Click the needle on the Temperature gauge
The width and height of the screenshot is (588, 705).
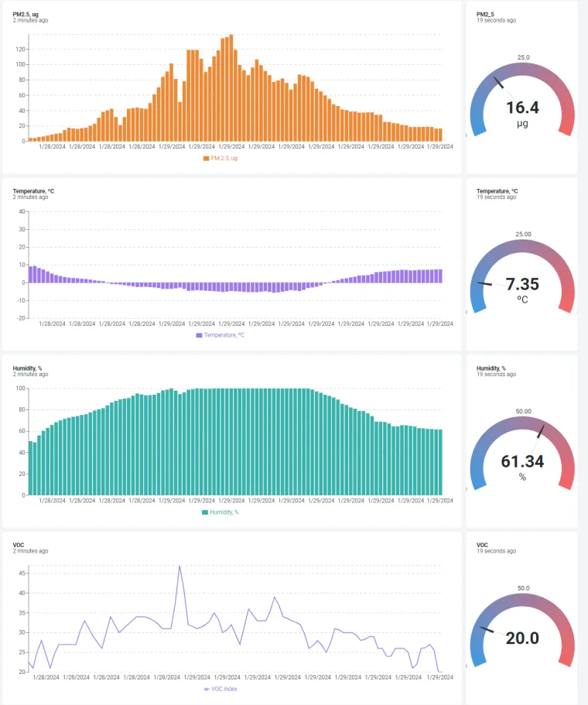click(x=485, y=284)
